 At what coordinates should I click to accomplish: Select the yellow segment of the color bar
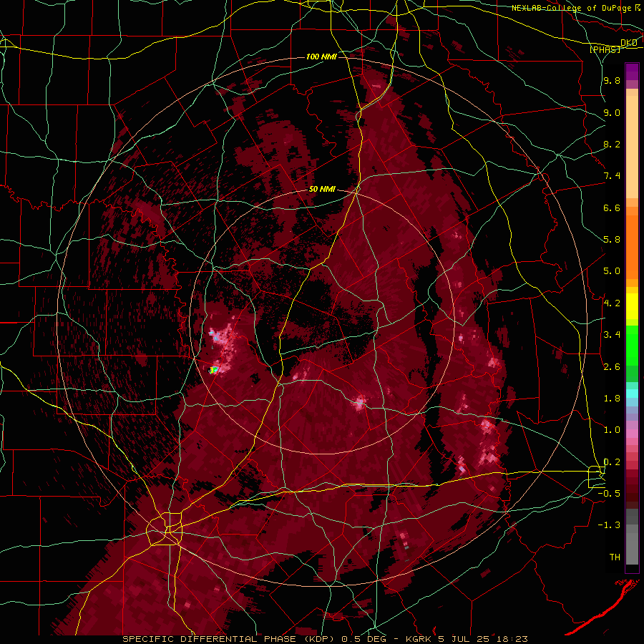(632, 306)
